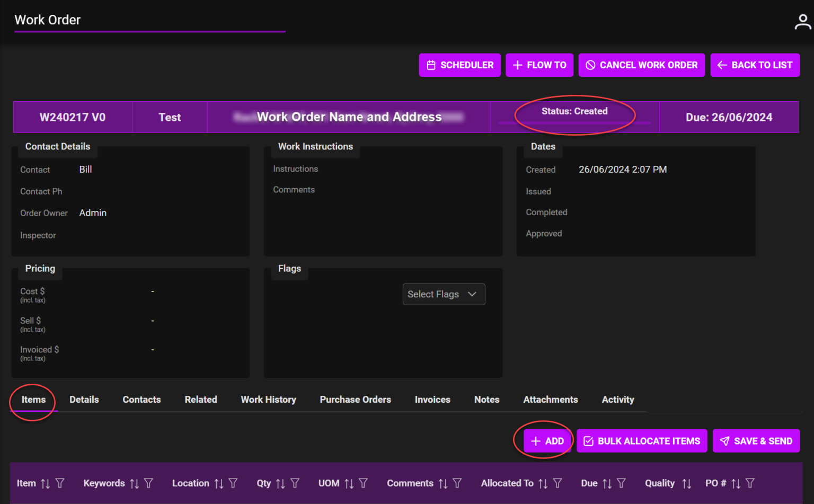Click the plus icon on the Flow To button
814x504 pixels.
tap(517, 65)
